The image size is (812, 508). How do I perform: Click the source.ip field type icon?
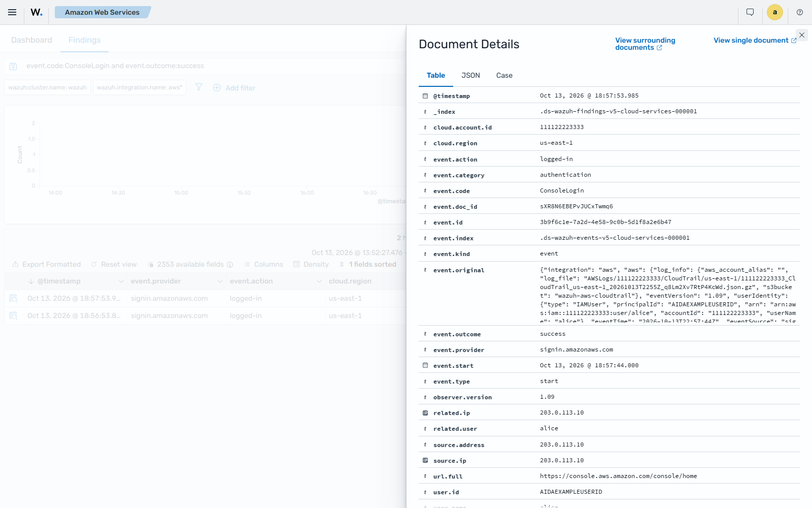425,460
